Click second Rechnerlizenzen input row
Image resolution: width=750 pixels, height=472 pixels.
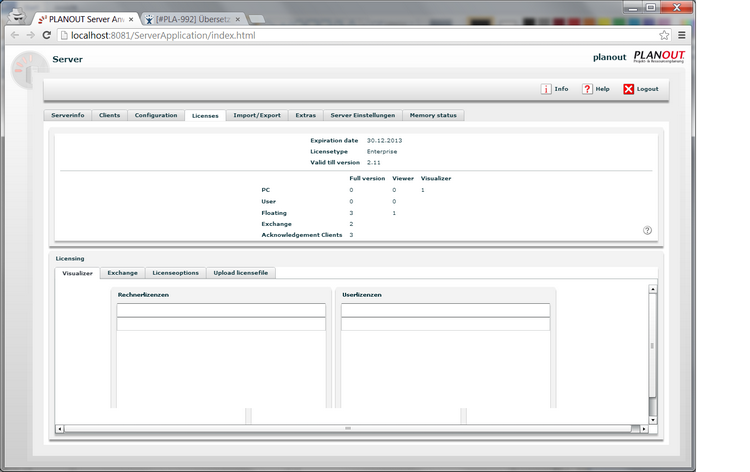point(221,324)
